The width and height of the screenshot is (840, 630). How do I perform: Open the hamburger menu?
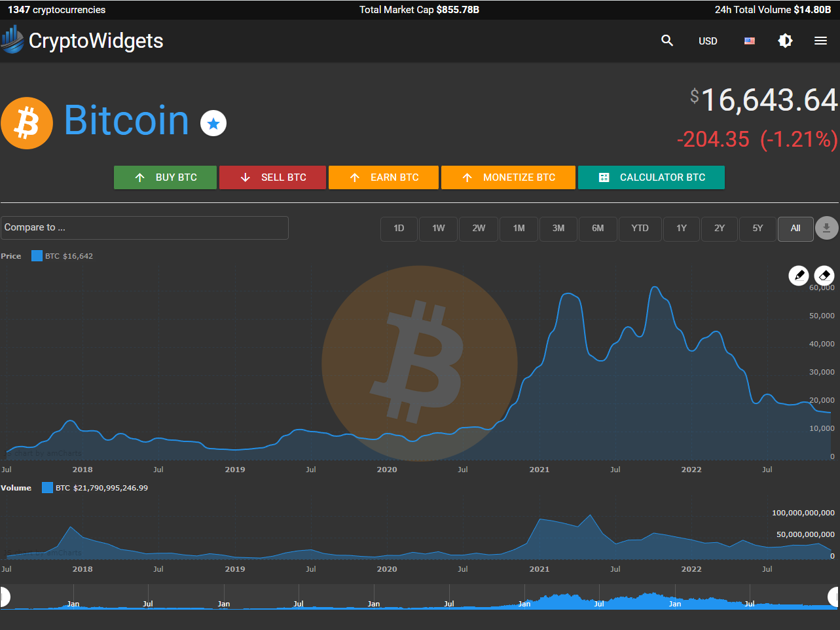click(x=820, y=41)
